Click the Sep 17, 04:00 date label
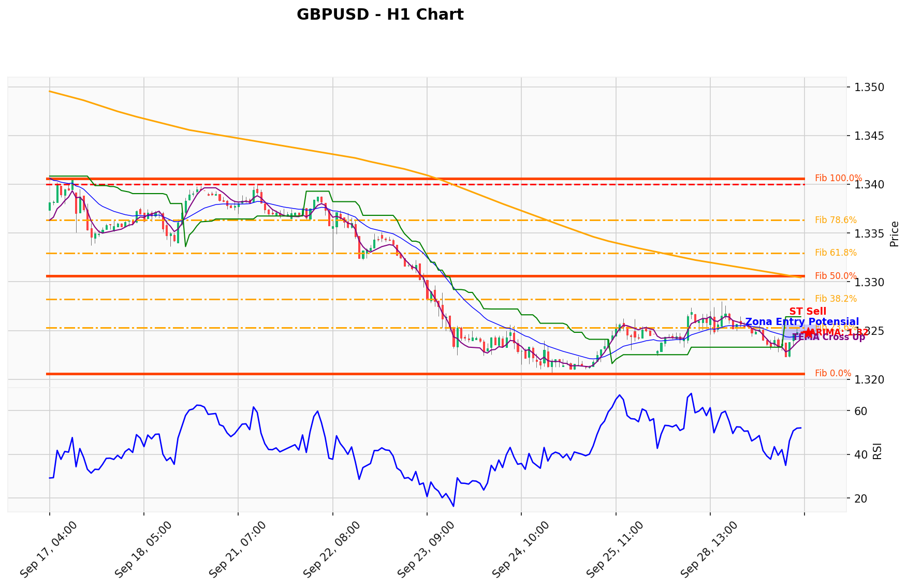The image size is (907, 588). [x=49, y=549]
